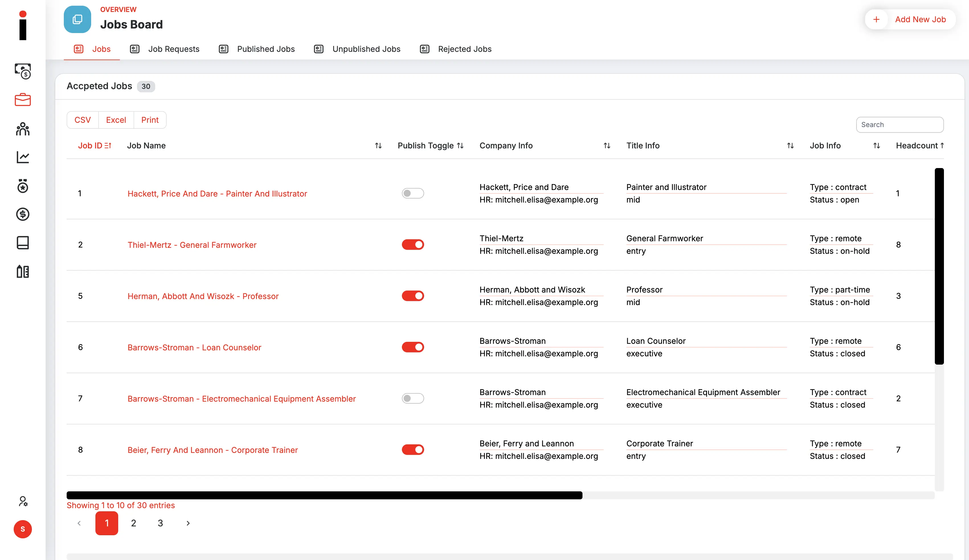Disable publish toggle for Loan Counselor job
Image resolution: width=969 pixels, height=560 pixels.
point(413,347)
